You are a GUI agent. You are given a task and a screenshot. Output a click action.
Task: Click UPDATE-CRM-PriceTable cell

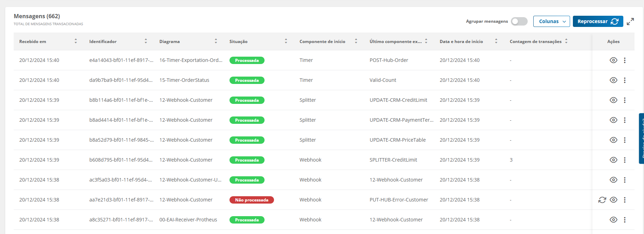(x=398, y=140)
